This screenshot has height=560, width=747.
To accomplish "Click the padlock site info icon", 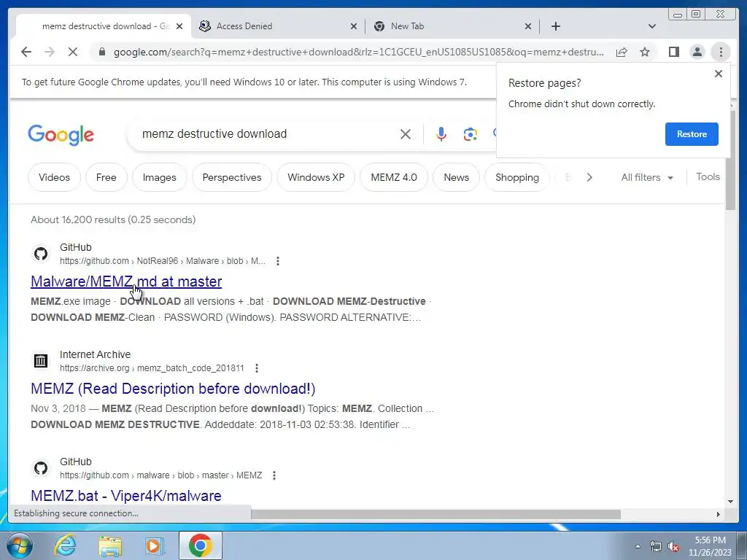I will pos(102,52).
